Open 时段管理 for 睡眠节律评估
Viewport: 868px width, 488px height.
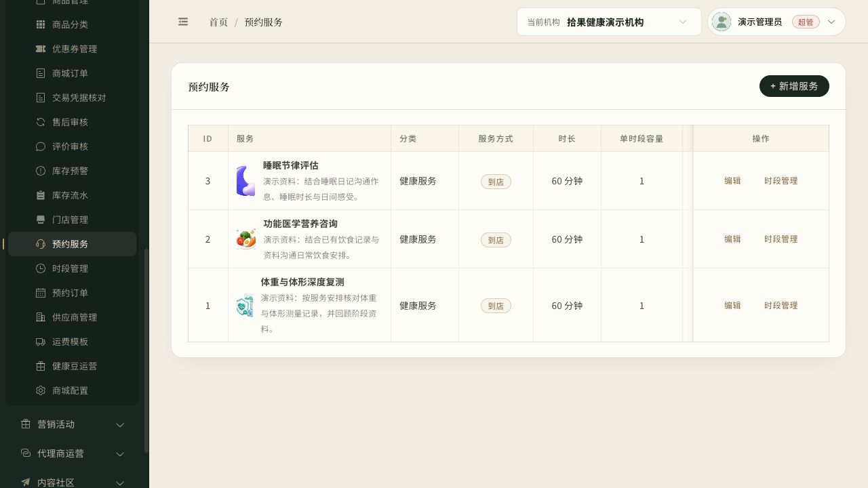click(x=781, y=181)
